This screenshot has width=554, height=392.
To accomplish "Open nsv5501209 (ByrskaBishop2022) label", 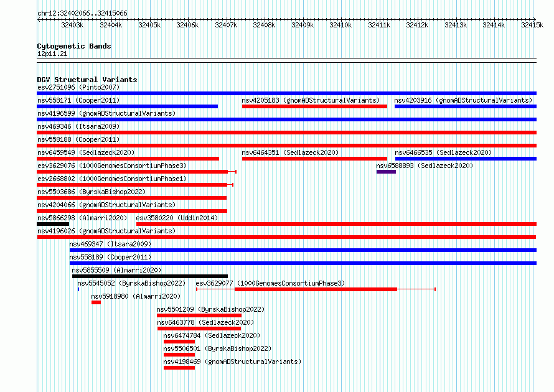I will 210,309.
